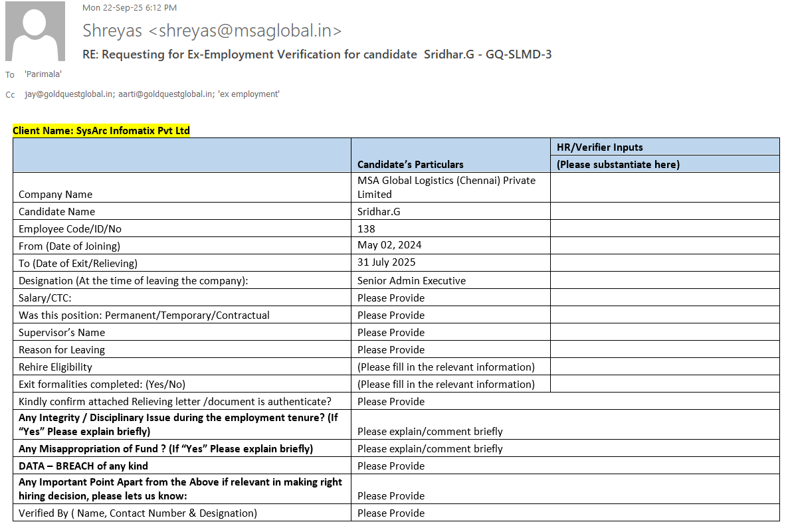Click Please Provide in Important Point row
Image resolution: width=788 pixels, height=532 pixels.
[x=391, y=496]
